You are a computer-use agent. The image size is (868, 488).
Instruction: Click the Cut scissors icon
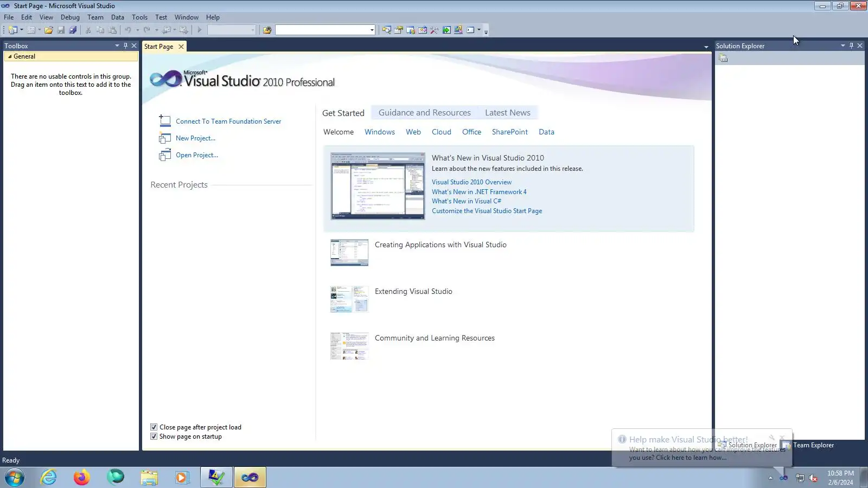coord(88,30)
